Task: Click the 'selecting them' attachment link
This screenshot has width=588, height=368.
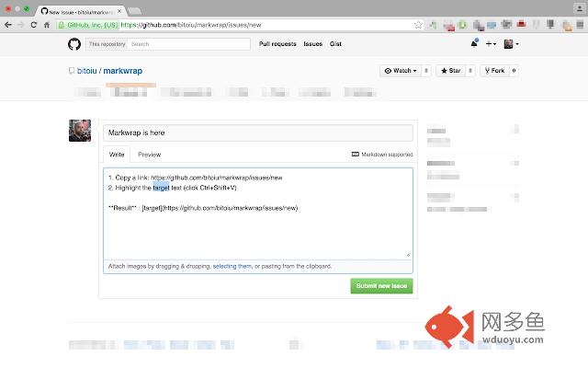Action: point(232,266)
